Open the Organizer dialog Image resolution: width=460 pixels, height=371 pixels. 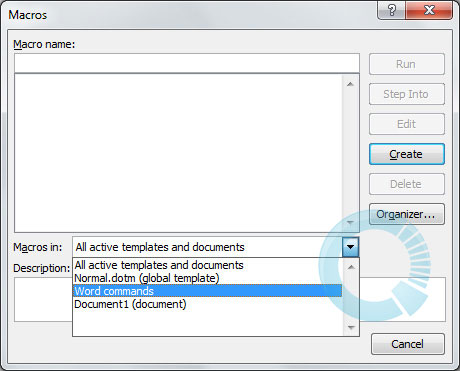(x=407, y=214)
